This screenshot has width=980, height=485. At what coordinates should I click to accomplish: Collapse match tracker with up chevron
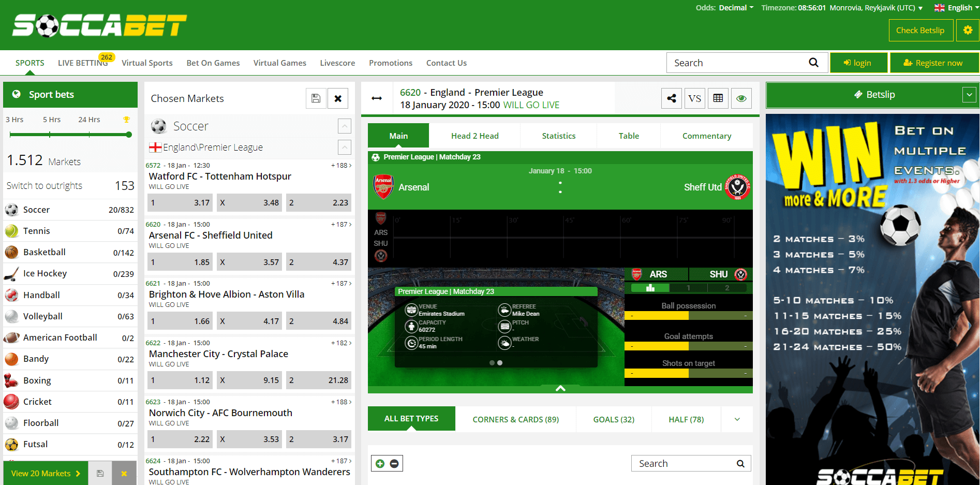tap(560, 388)
